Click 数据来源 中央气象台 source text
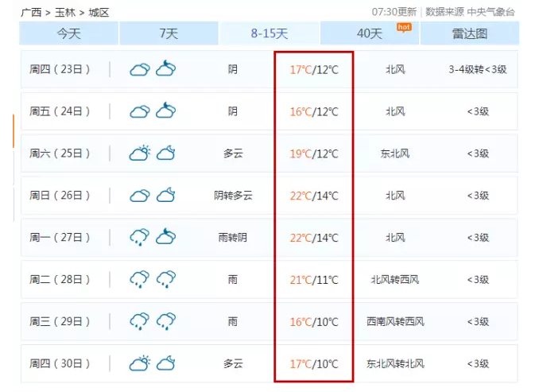Image resolution: width=539 pixels, height=392 pixels. click(470, 12)
